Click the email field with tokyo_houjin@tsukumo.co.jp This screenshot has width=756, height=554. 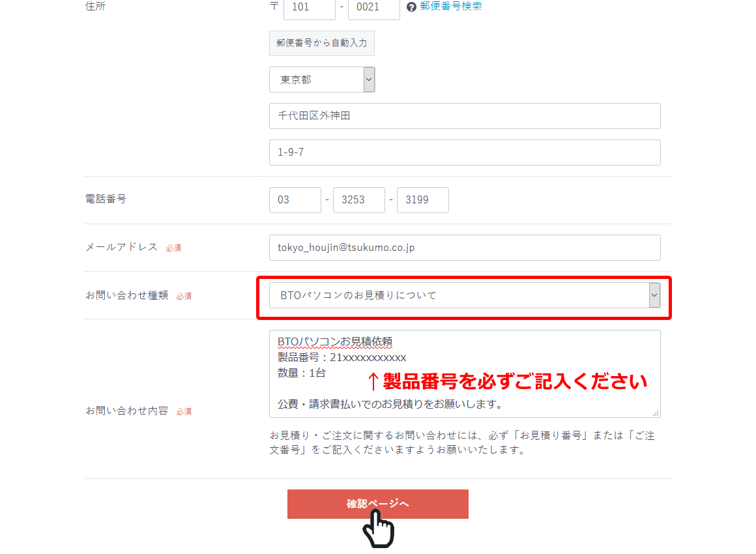[x=464, y=247]
